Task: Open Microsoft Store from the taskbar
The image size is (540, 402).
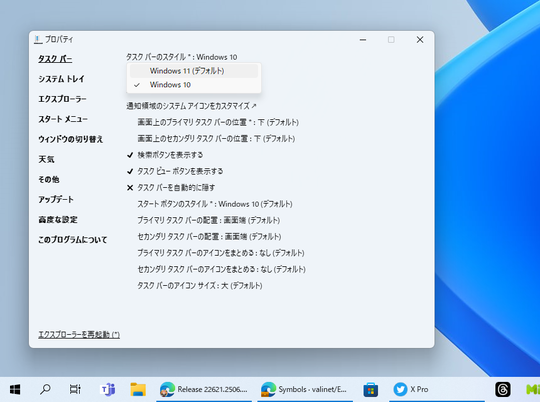Action: [371, 390]
